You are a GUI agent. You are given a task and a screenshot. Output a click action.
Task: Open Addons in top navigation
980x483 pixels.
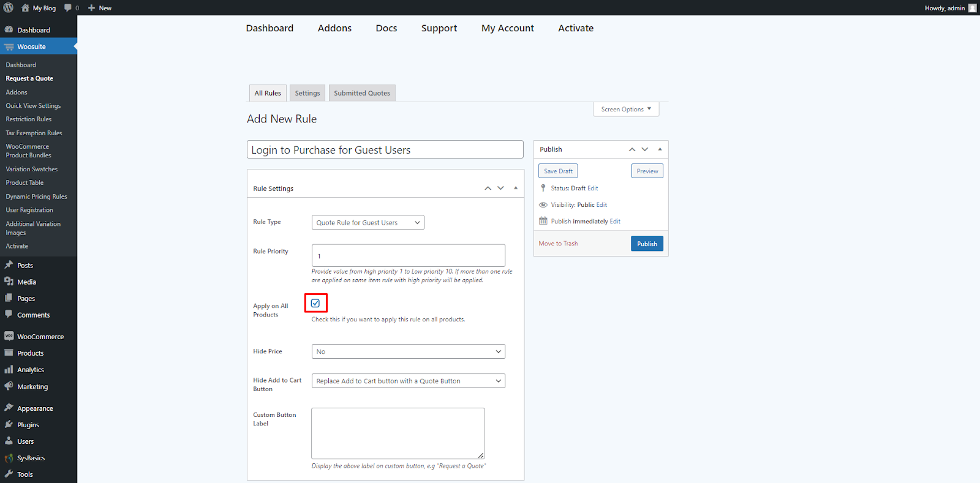(334, 28)
